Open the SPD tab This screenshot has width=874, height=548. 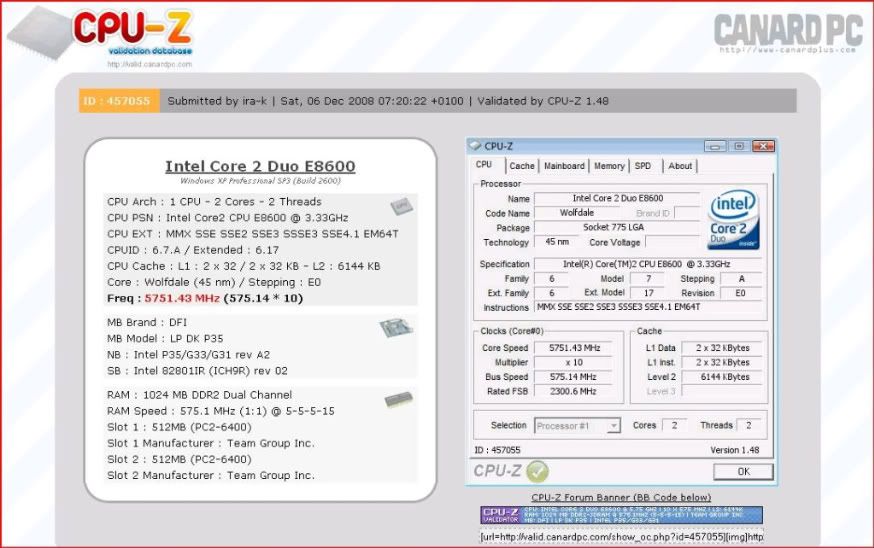coord(643,166)
